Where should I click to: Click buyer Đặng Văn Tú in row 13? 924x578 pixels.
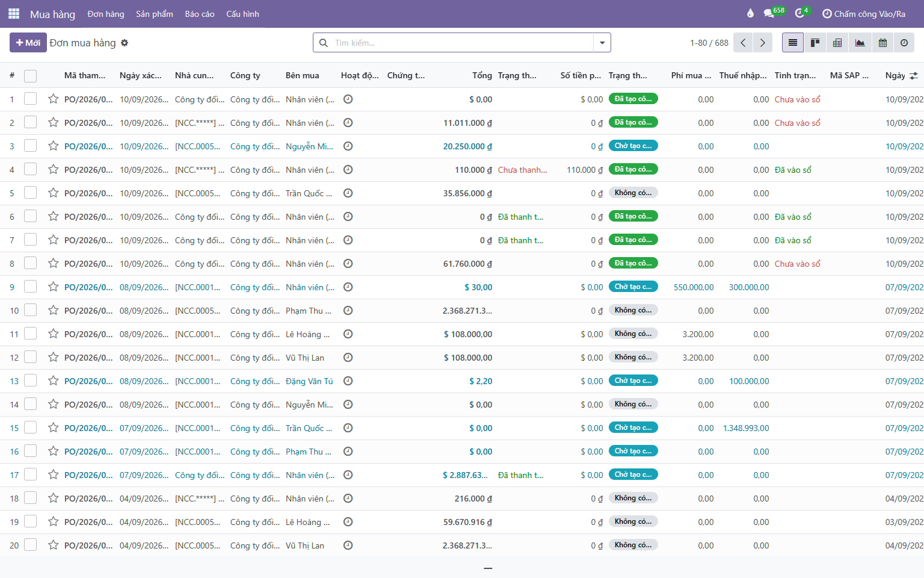(x=309, y=381)
